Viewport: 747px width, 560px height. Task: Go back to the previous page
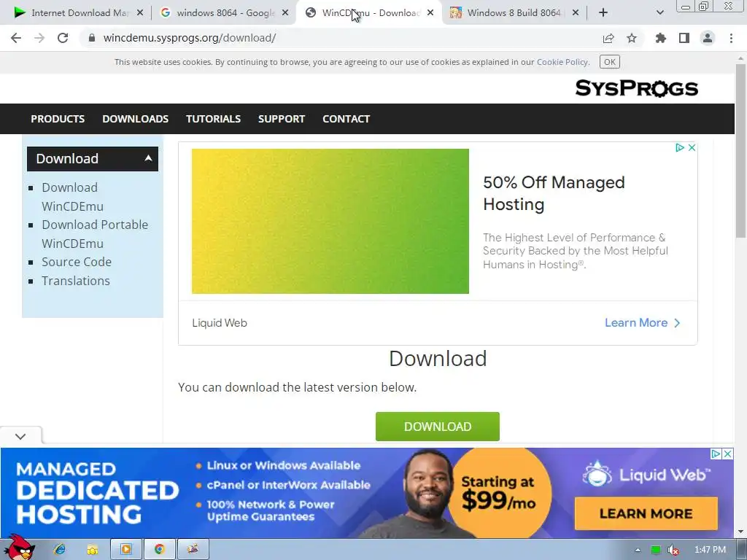click(16, 38)
